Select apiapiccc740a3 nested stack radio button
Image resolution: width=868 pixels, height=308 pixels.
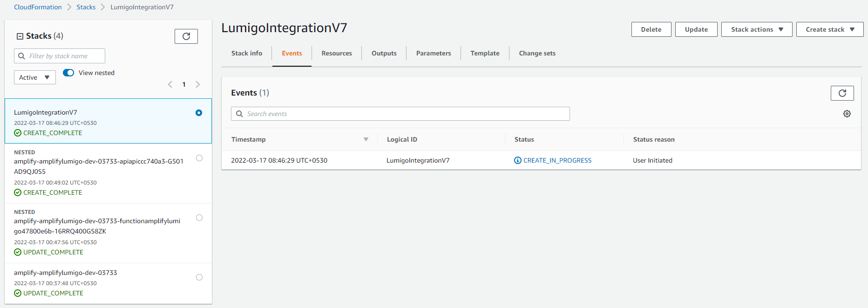click(199, 158)
